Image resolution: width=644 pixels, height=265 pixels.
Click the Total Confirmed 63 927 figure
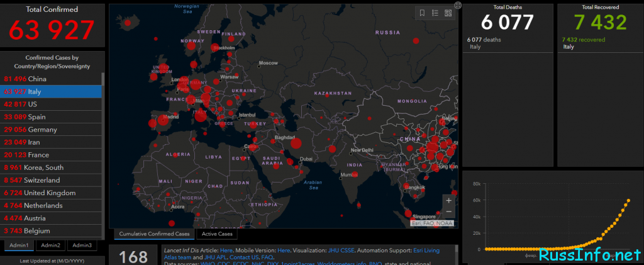pyautogui.click(x=52, y=30)
